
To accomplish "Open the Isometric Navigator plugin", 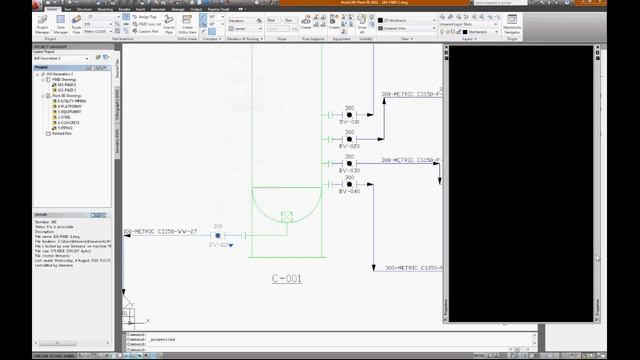I will pyautogui.click(x=512, y=24).
